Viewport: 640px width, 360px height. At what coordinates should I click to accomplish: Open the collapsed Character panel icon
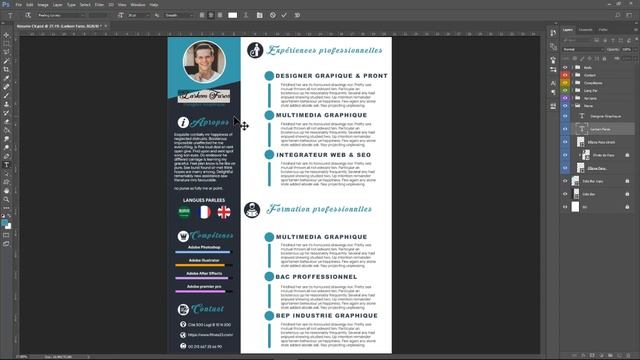553,83
